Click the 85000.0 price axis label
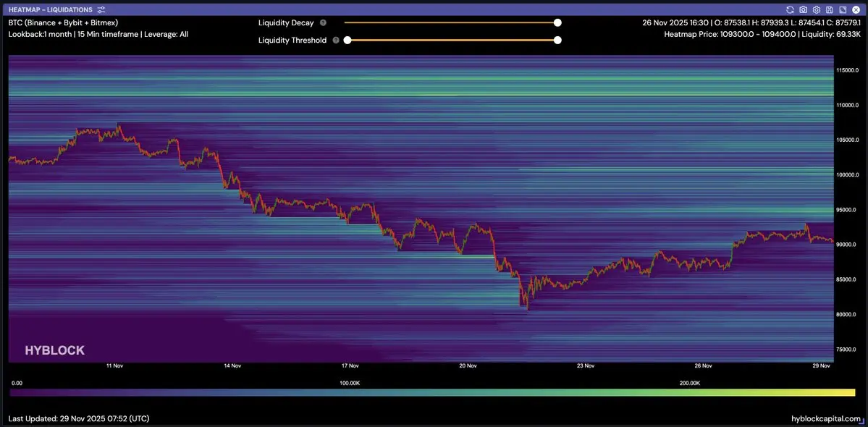868x427 pixels. click(848, 279)
